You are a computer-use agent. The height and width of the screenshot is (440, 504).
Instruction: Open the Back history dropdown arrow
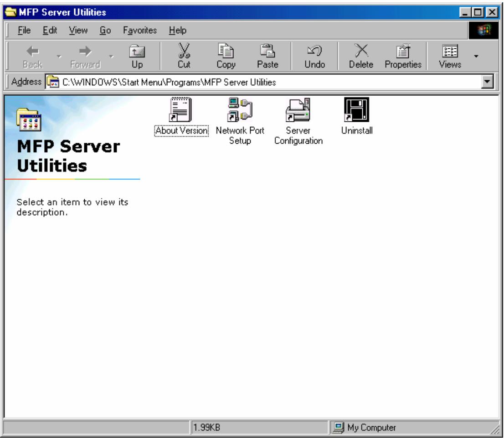click(x=59, y=56)
